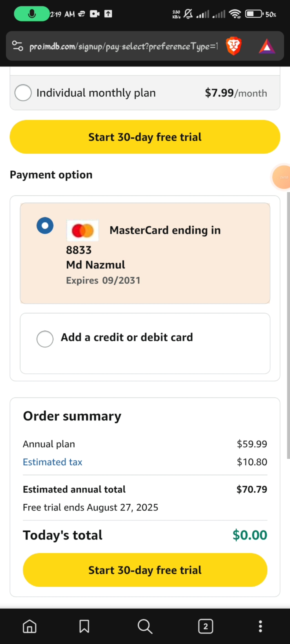The height and width of the screenshot is (644, 290).
Task: Open the three-dot browser menu
Action: pos(260,626)
